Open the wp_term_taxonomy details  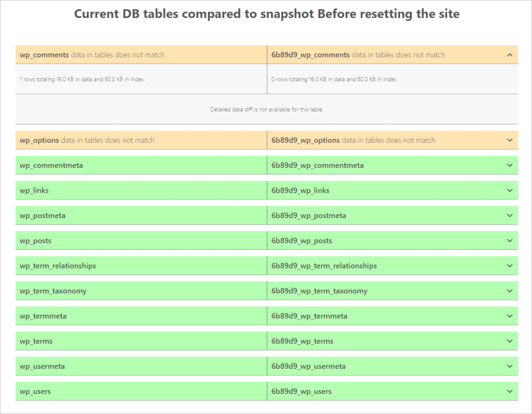pyautogui.click(x=510, y=290)
